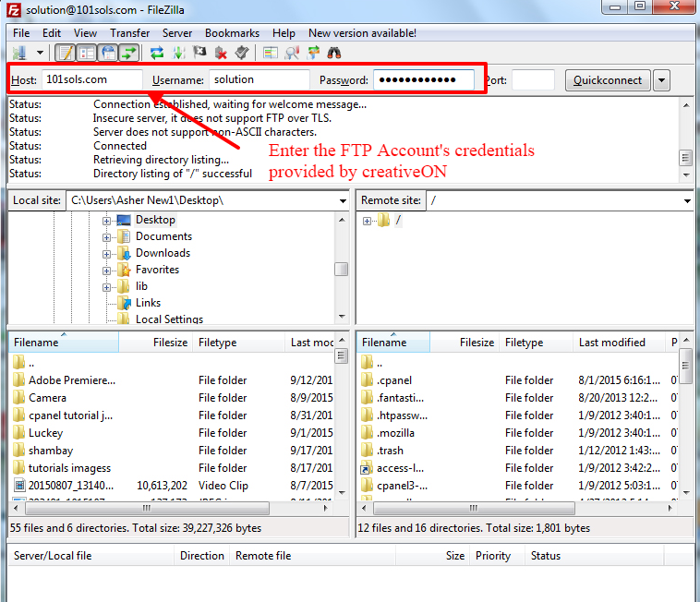Select the tutorials imagess folder icon

tap(18, 467)
